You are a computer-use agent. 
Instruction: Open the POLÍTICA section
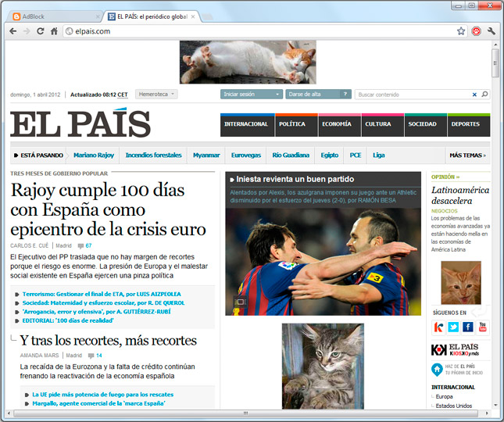pos(296,125)
